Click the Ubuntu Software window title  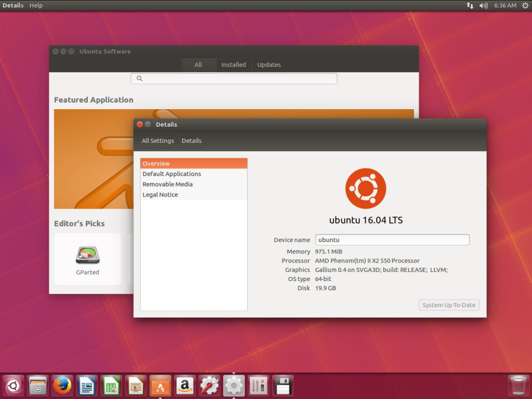click(105, 51)
